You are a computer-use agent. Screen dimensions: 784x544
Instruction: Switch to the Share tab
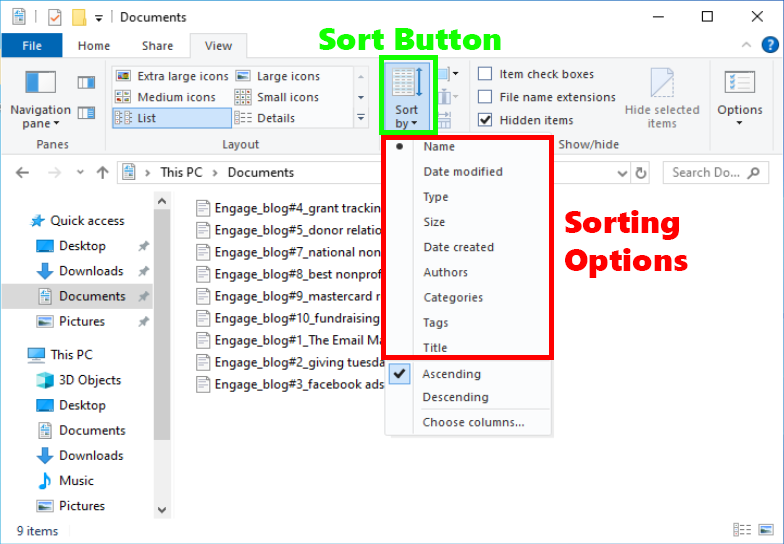157,46
